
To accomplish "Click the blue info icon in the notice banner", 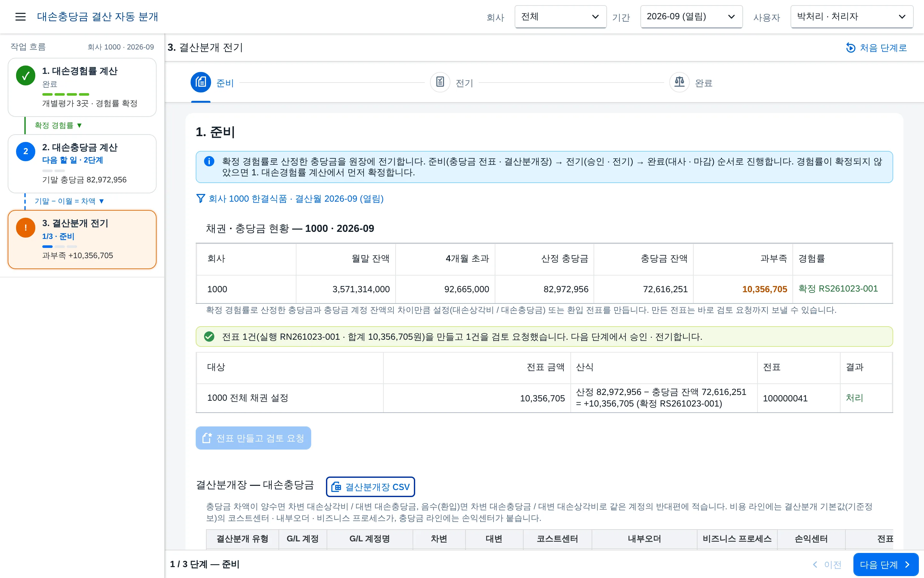I will (209, 161).
